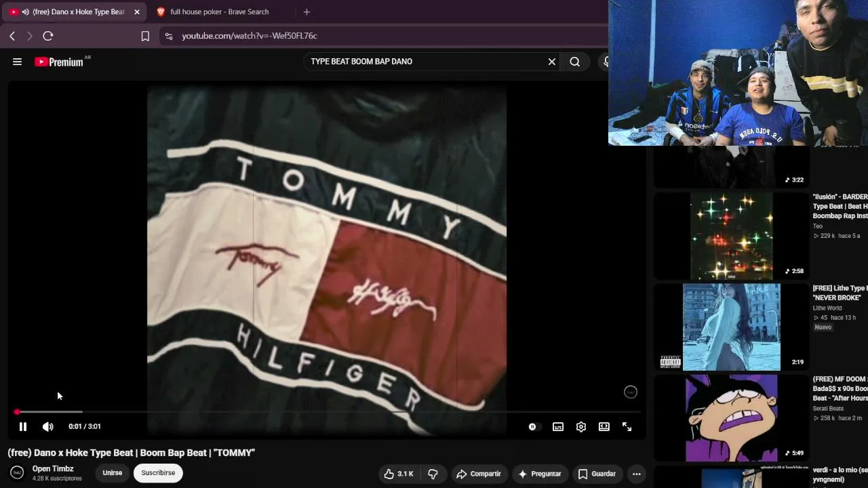Go back with the browser back arrow
This screenshot has width=868, height=488.
[12, 36]
